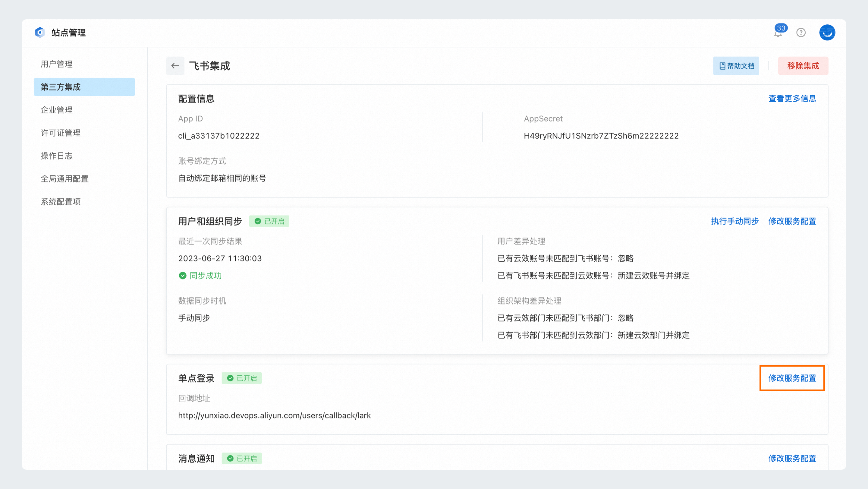The width and height of the screenshot is (868, 489).
Task: Open 系统配置项 in the sidebar
Action: pos(84,201)
